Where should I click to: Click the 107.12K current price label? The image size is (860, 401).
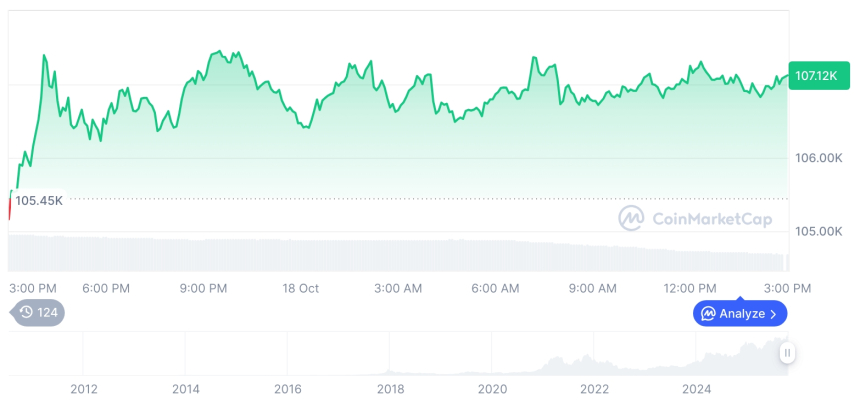(x=817, y=76)
